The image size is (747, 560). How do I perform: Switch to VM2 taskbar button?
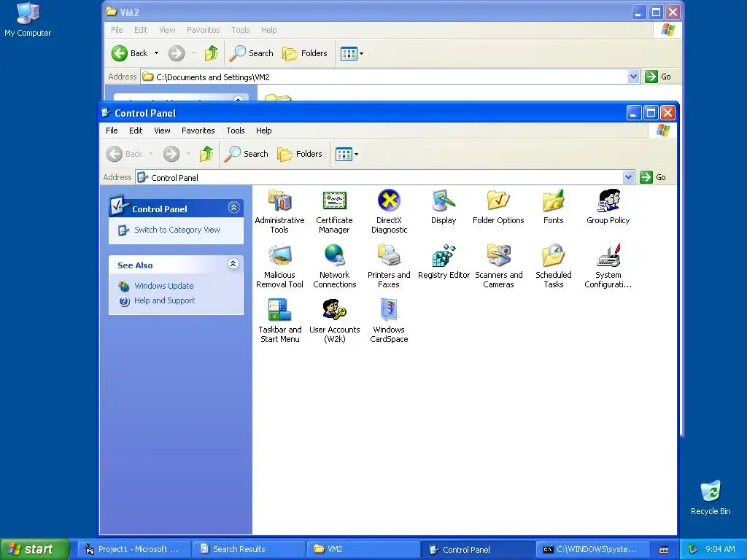click(x=363, y=549)
